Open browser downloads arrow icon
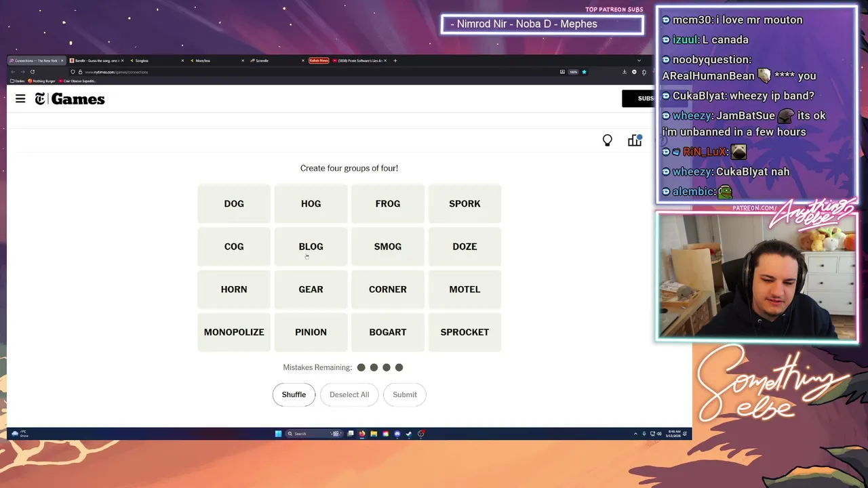Viewport: 868px width, 488px height. (625, 72)
